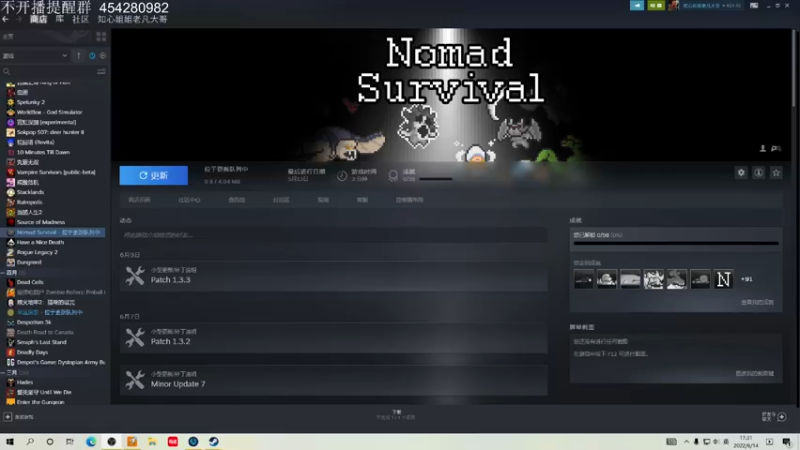Open Windows taskbar search

coord(30,442)
